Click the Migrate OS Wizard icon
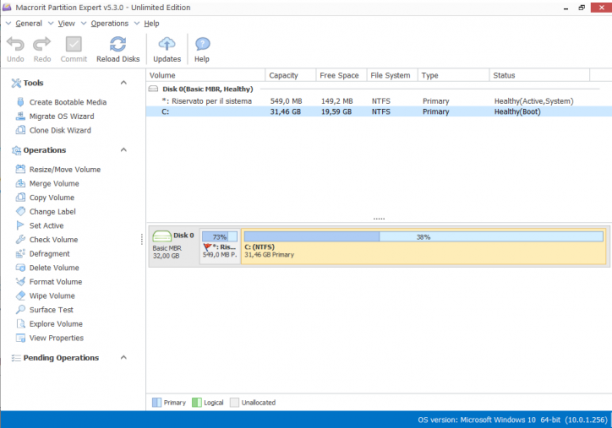 click(20, 116)
